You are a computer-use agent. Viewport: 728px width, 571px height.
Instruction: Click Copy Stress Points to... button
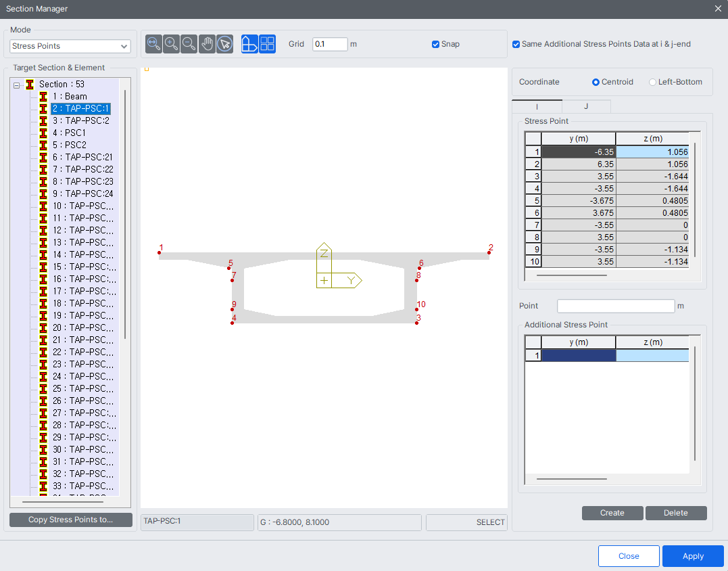(70, 520)
